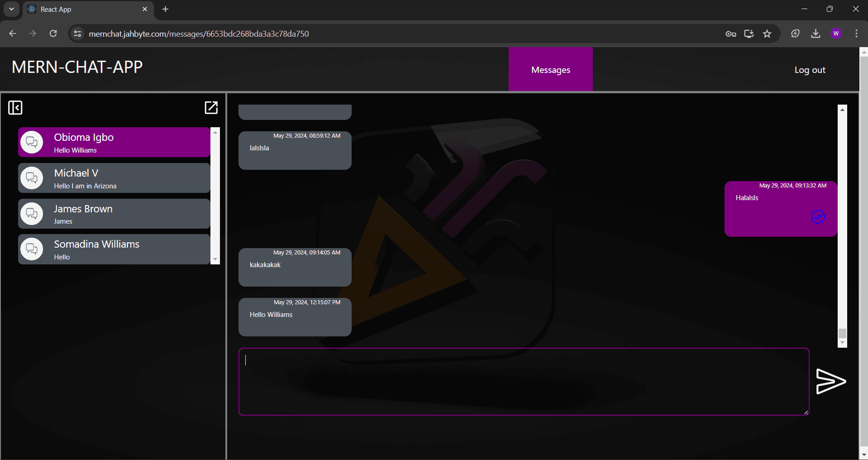
Task: Open the browser downloads icon
Action: (816, 34)
